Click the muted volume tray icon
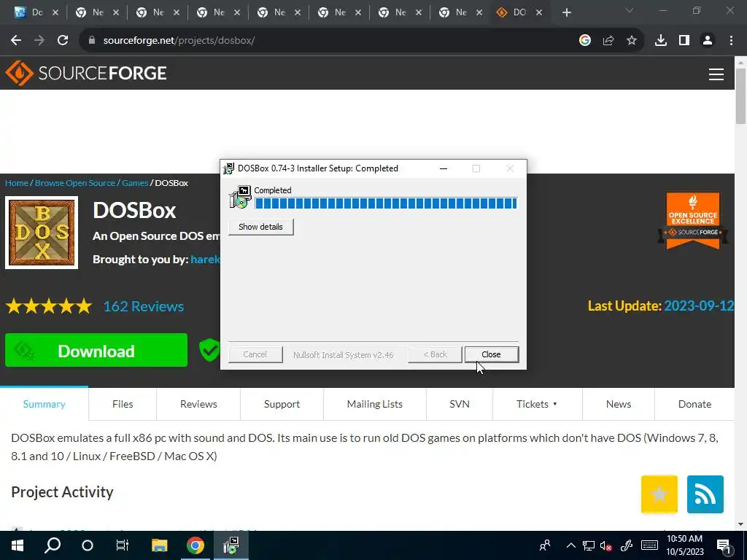747x560 pixels. click(x=606, y=545)
